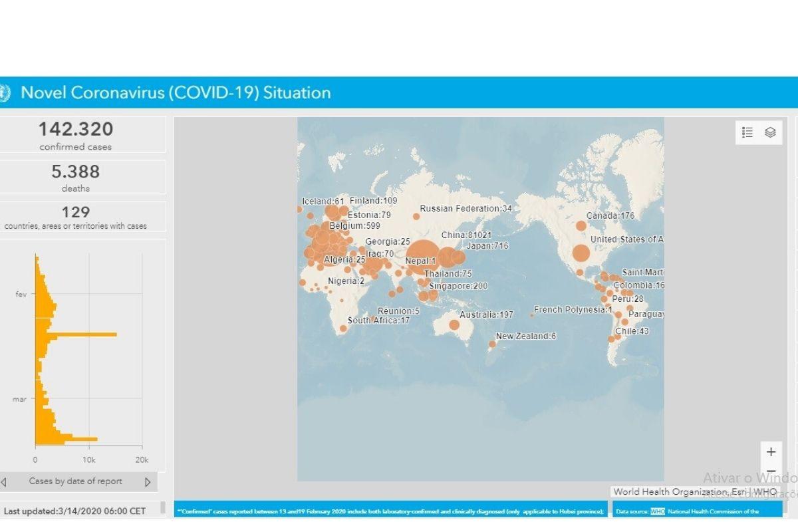Click the WHO emblem in the header
Viewport: 798px width, 532px height.
pyautogui.click(x=3, y=92)
